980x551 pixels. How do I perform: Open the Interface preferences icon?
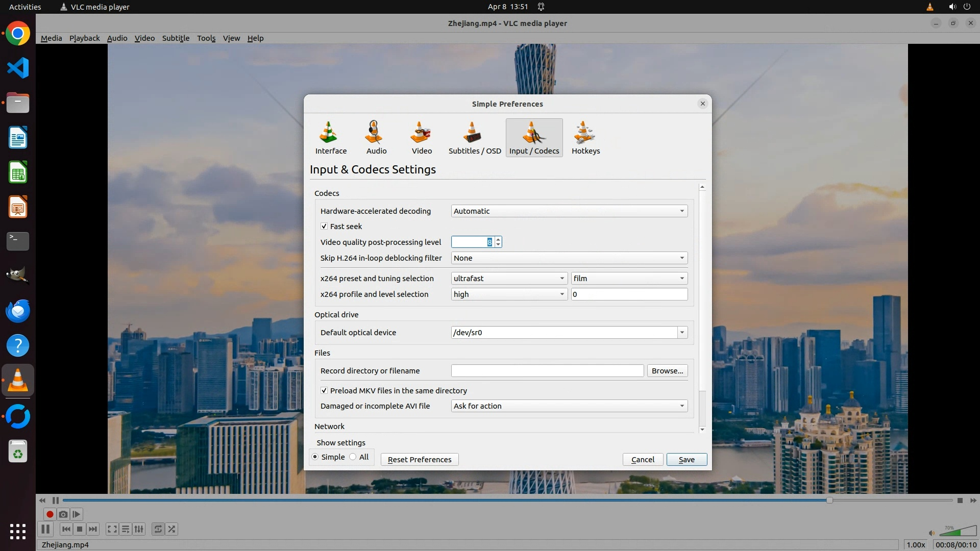pos(331,137)
